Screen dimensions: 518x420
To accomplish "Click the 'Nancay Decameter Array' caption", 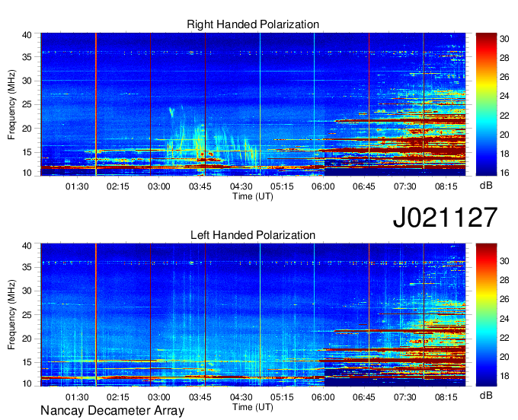I will [x=112, y=410].
